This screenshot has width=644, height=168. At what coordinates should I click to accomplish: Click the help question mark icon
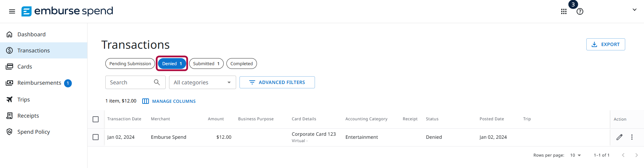(x=580, y=11)
